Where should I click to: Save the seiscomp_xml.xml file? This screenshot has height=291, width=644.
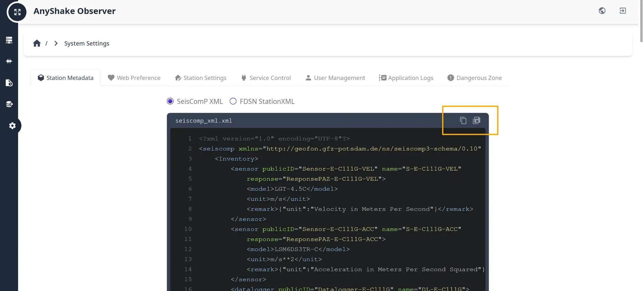(x=477, y=120)
